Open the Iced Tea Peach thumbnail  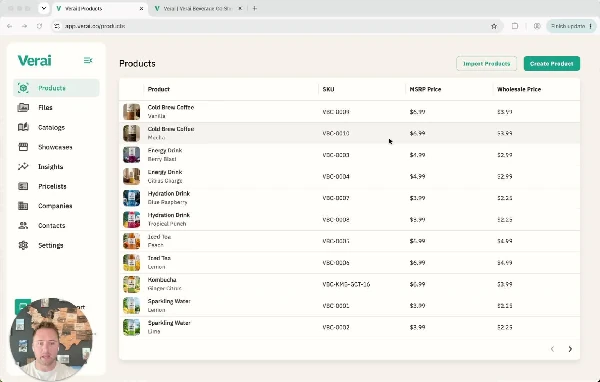click(131, 241)
